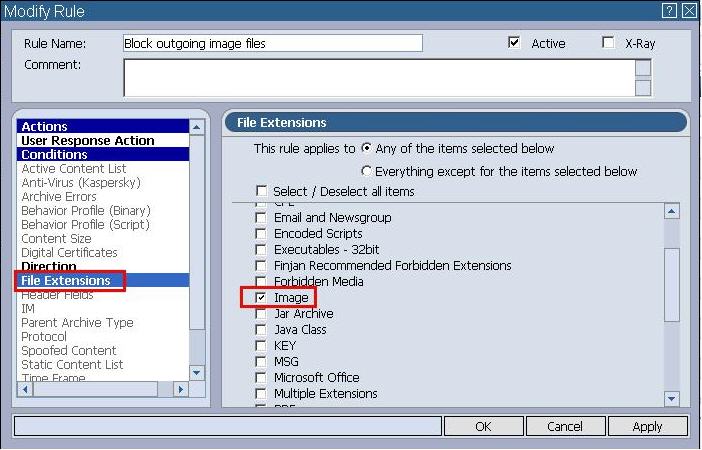Toggle Select / Deselect all items
Screen dimensions: 702x450
pyautogui.click(x=261, y=191)
